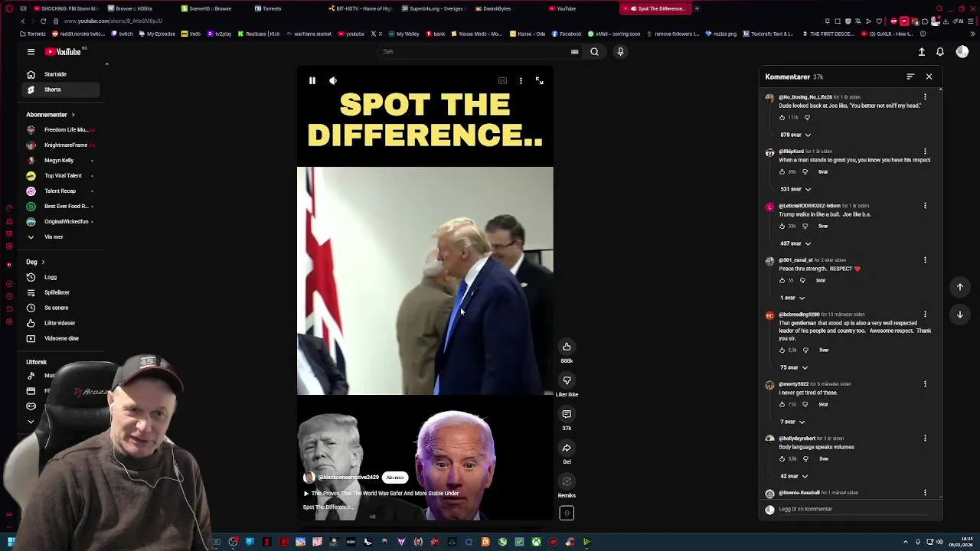Switch to SceneHD :: Browse browser tab
The width and height of the screenshot is (980, 551).
click(x=210, y=8)
